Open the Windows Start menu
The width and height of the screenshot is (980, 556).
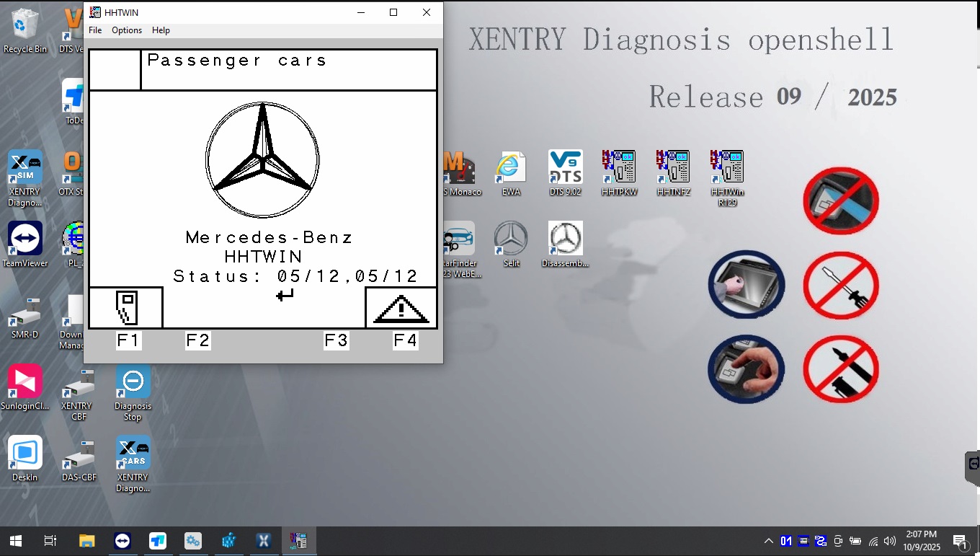point(15,541)
